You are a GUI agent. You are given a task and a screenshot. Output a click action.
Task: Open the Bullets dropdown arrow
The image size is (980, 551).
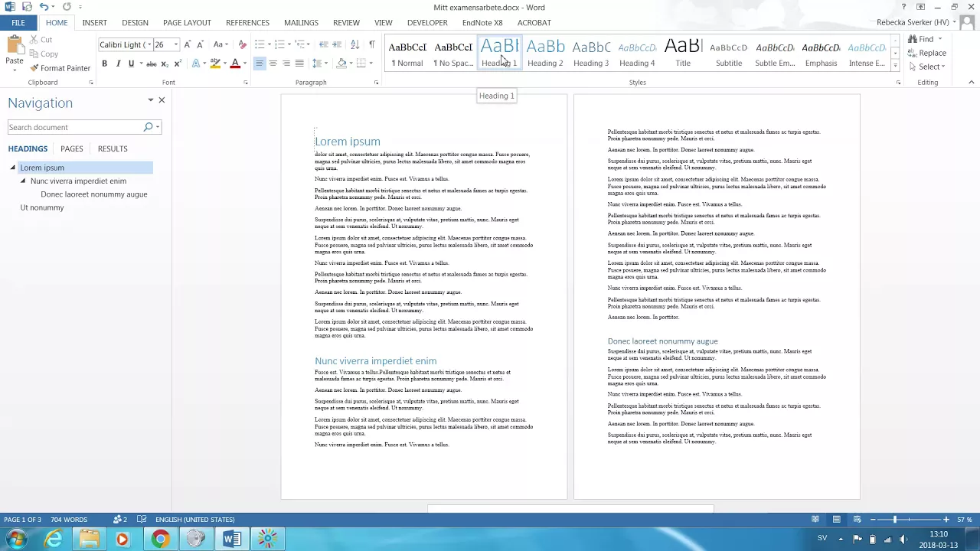(269, 44)
